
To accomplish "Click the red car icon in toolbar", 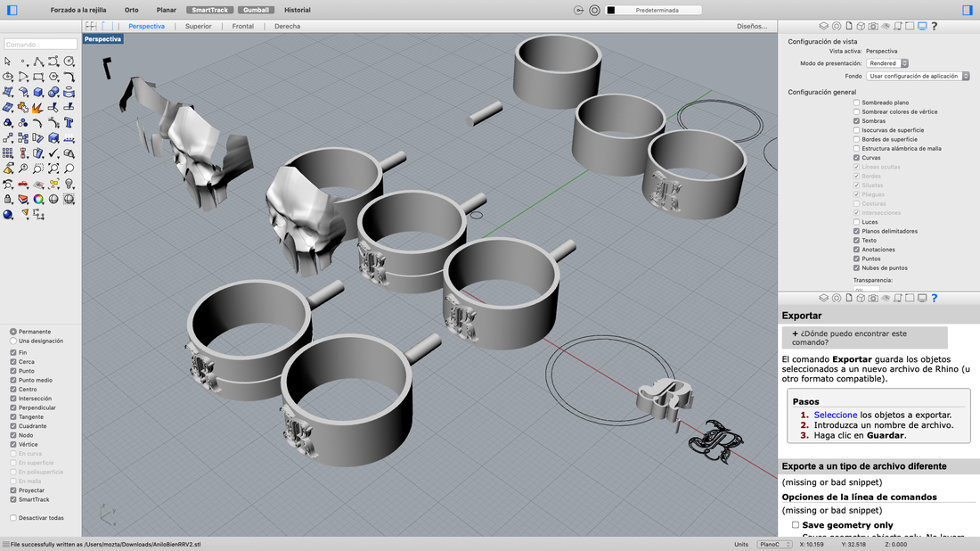I will [x=23, y=184].
